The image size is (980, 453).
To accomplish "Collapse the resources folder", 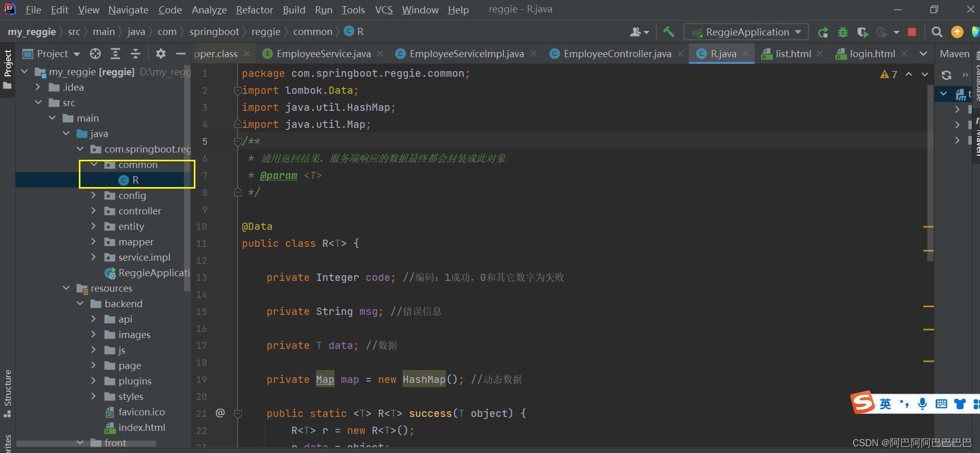I will click(x=66, y=288).
